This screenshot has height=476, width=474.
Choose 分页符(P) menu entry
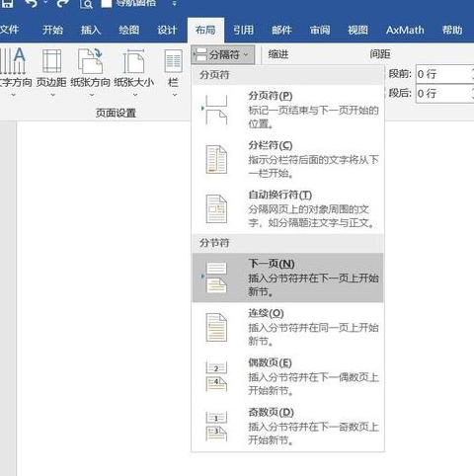tap(287, 110)
